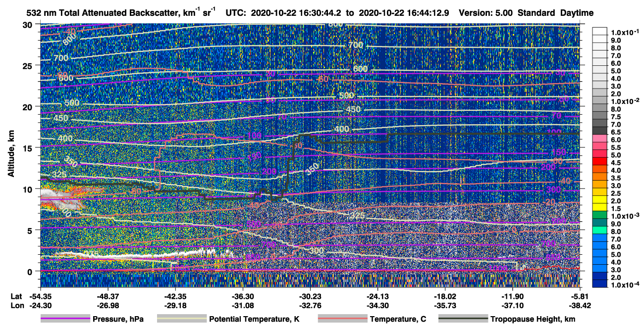Image resolution: width=644 pixels, height=330 pixels.
Task: Click the 'Lat' row label
Action: click(x=16, y=297)
